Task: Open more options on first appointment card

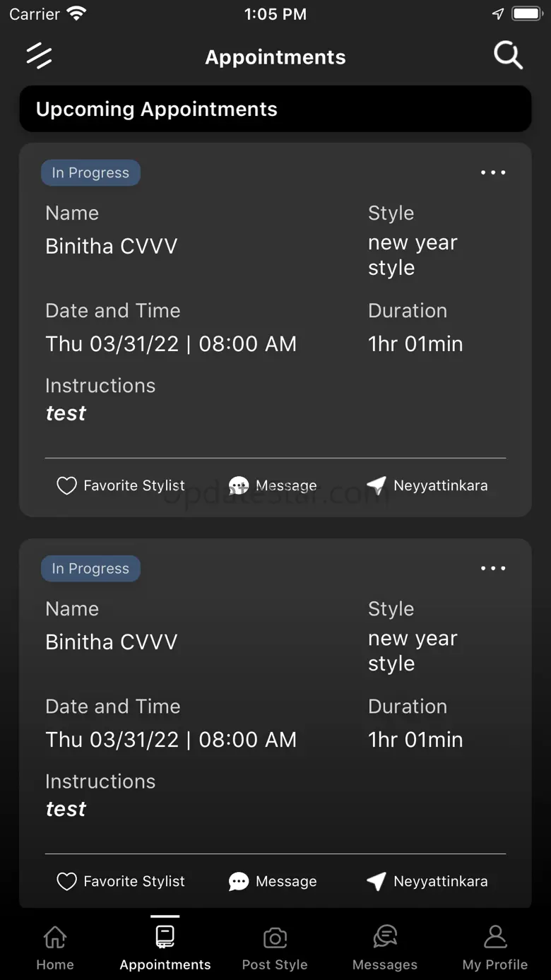Action: tap(493, 172)
